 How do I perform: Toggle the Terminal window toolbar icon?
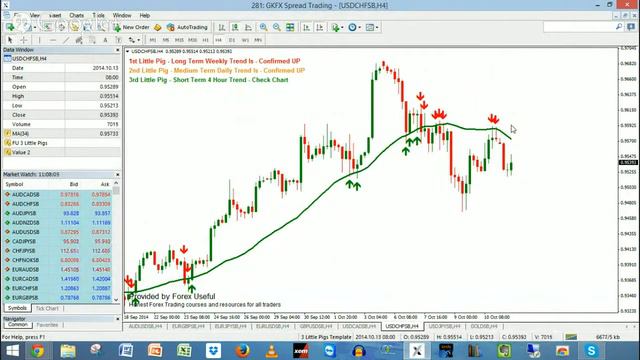point(87,27)
